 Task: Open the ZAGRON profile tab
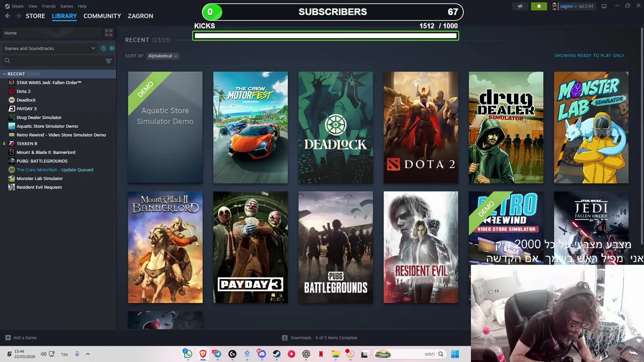tap(140, 16)
